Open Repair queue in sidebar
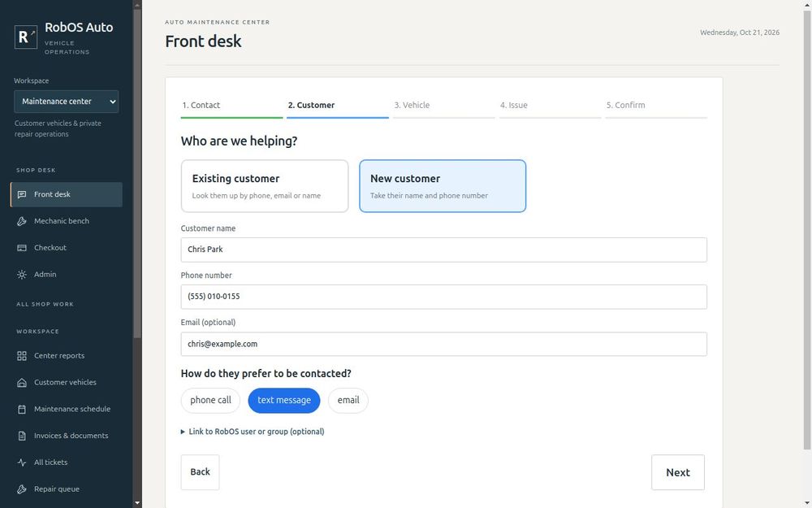Viewport: 812px width, 508px height. tap(67, 489)
